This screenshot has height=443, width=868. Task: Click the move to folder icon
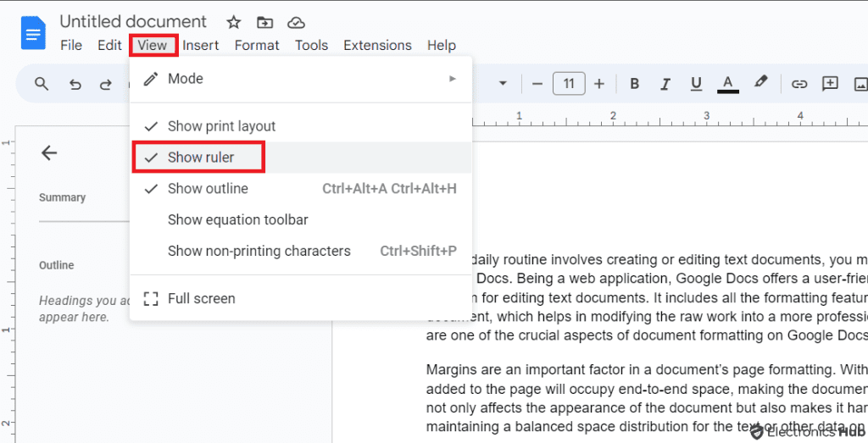pos(264,22)
